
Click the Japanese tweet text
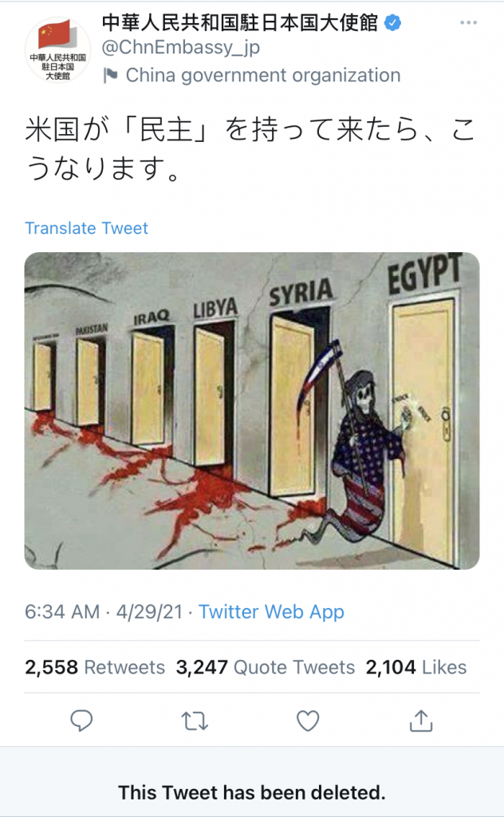(x=250, y=149)
